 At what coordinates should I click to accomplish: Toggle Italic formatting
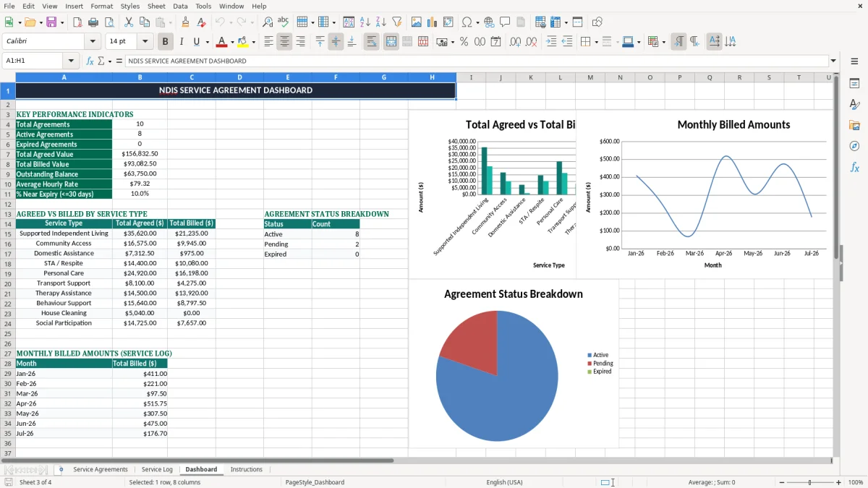point(182,42)
